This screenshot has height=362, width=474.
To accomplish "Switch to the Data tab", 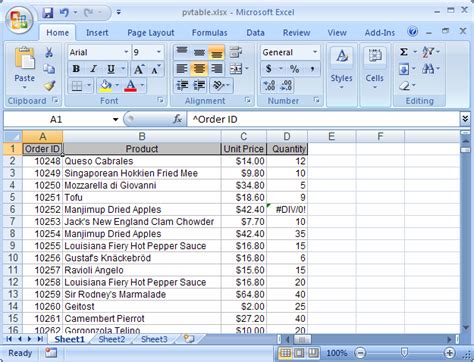I will click(x=255, y=33).
